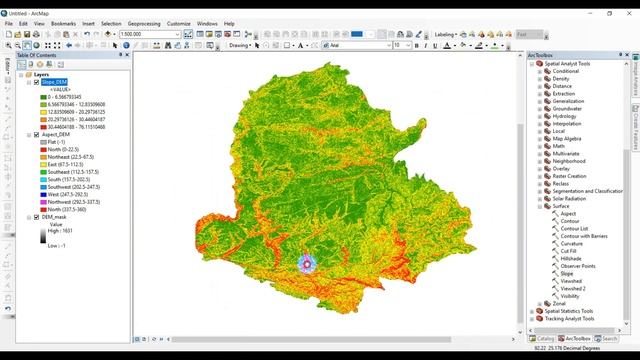This screenshot has width=640, height=360.
Task: Open the Bookmarks menu
Action: click(63, 24)
